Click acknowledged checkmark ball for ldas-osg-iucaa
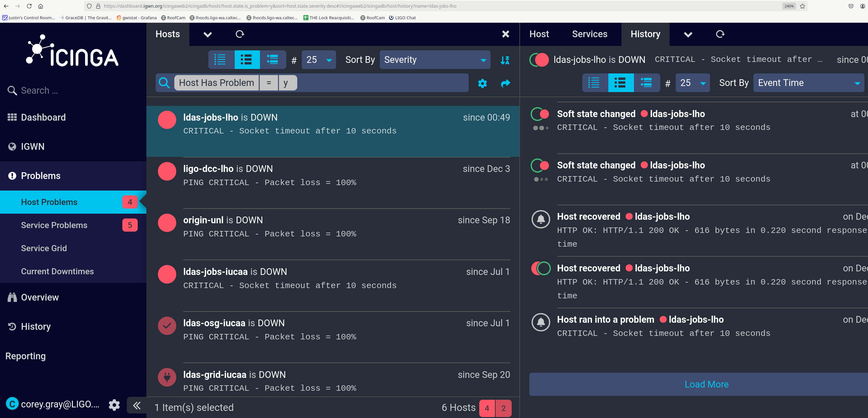The image size is (868, 418). click(x=167, y=326)
